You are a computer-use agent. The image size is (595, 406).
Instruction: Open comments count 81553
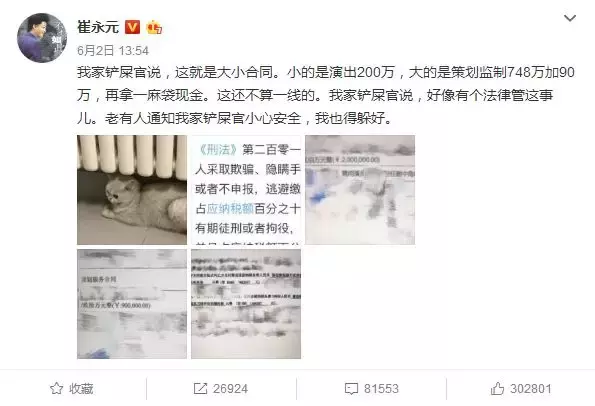tap(381, 389)
